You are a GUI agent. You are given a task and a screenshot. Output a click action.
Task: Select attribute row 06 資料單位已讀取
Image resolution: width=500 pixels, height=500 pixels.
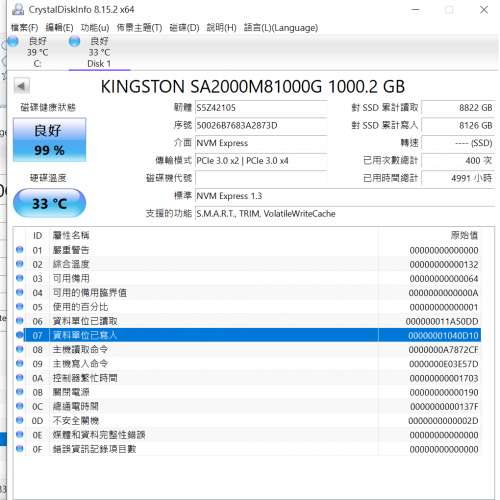click(x=247, y=321)
